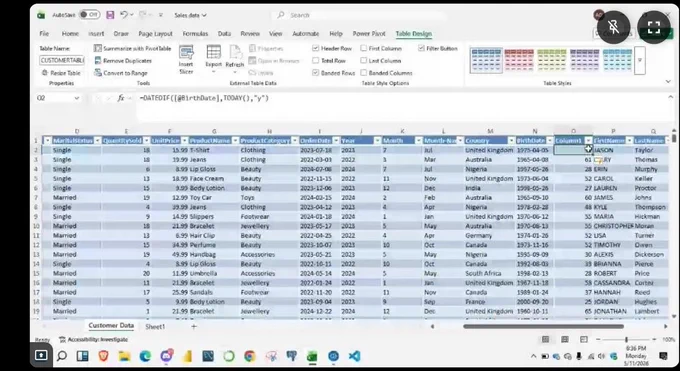Collapse the ribbon with chevron
This screenshot has width=680, height=371.
pos(668,82)
